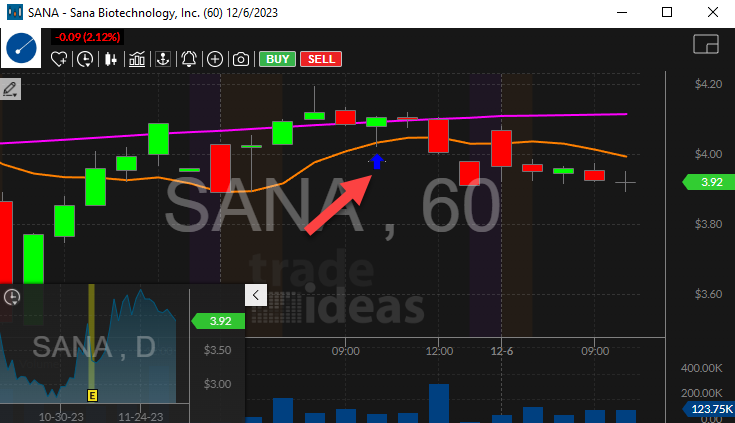Open the drawing tools pencil dropdown

[x=10, y=89]
